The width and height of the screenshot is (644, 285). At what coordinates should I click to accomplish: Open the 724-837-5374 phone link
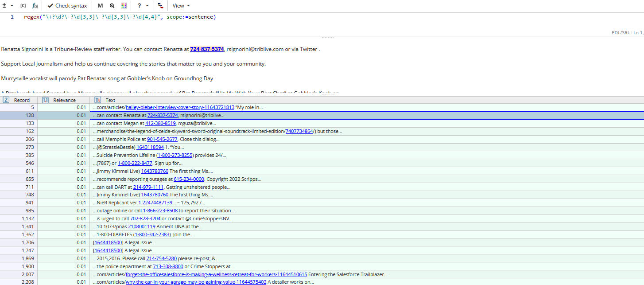click(207, 49)
